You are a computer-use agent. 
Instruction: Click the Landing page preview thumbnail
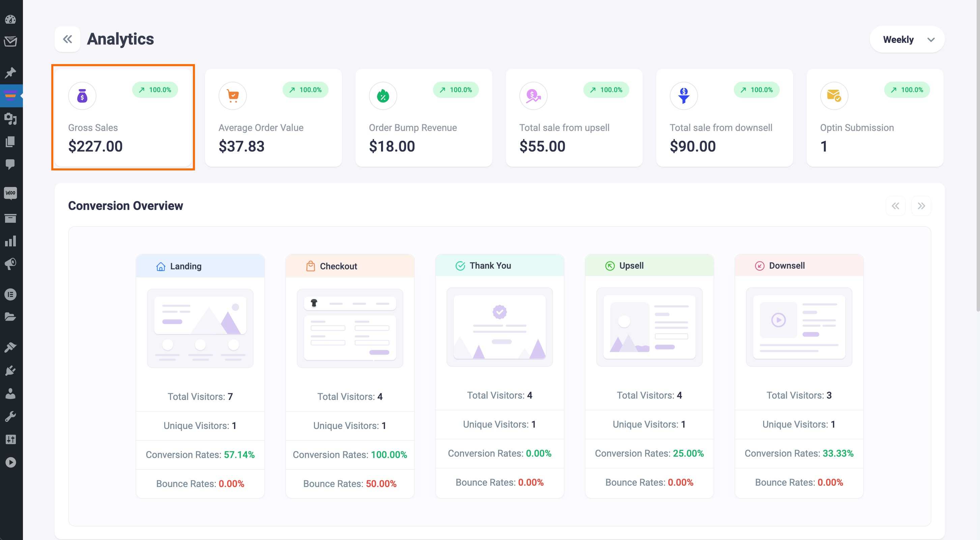coord(200,328)
